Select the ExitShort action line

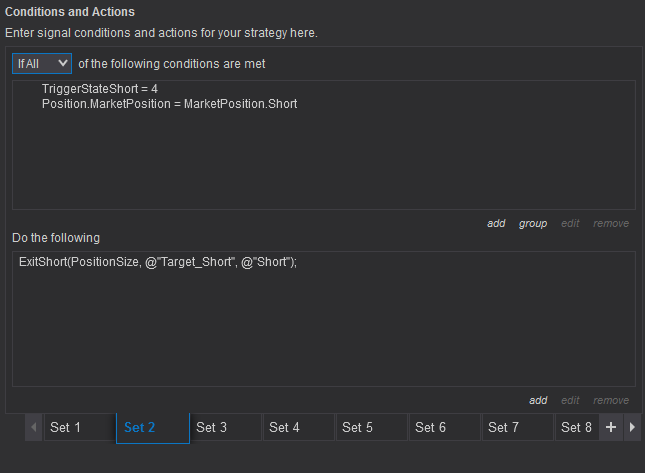158,261
